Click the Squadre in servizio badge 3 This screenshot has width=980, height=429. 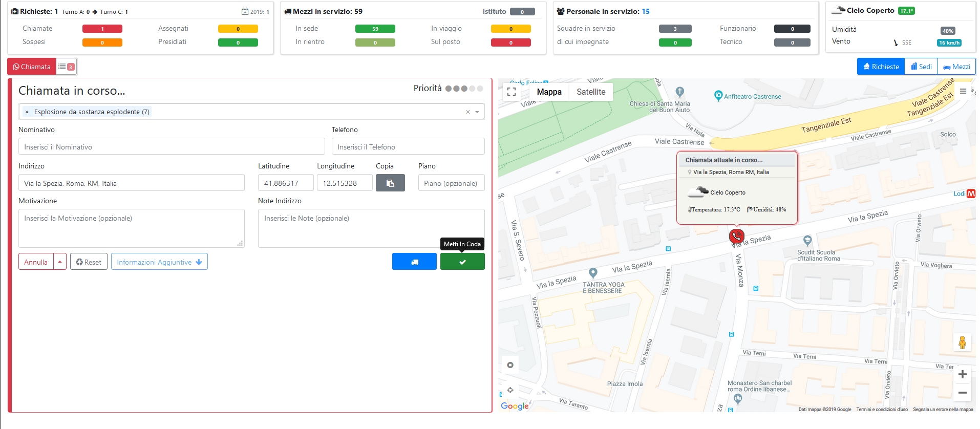click(x=675, y=29)
